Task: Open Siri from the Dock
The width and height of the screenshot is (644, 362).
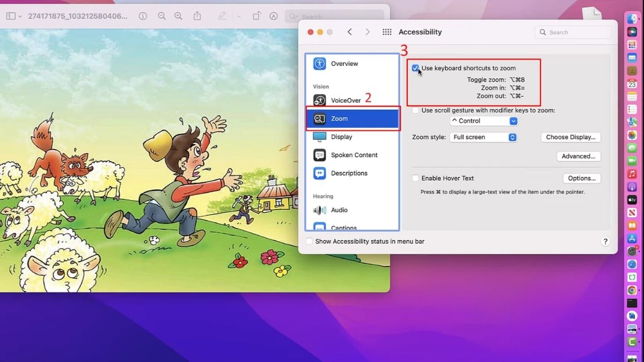Action: pos(632,32)
